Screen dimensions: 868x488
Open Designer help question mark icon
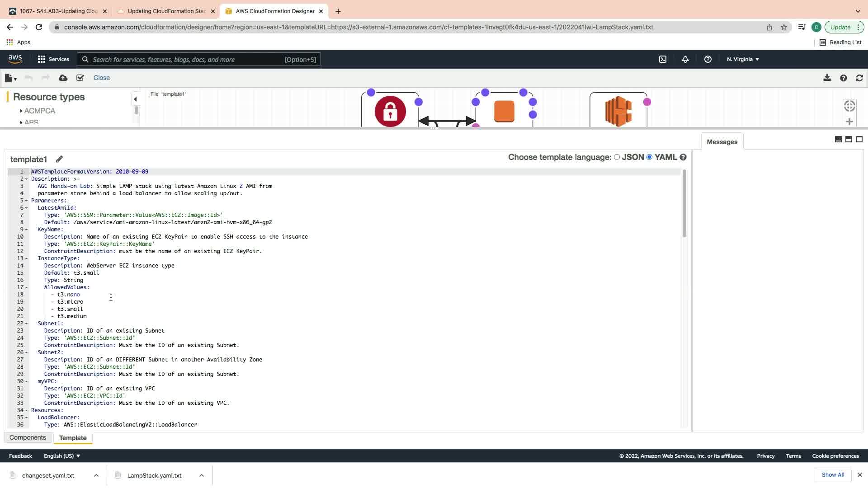click(843, 78)
